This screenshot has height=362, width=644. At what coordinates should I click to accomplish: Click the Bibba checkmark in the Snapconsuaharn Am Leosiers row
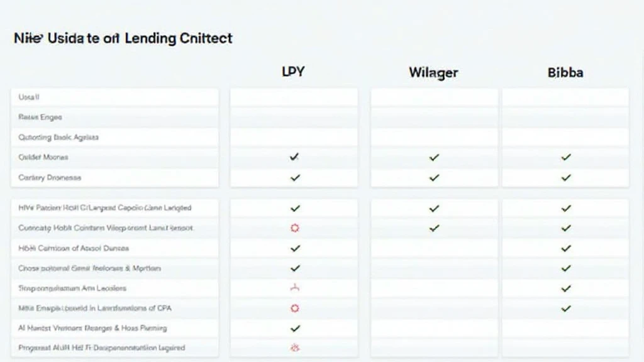(x=566, y=288)
